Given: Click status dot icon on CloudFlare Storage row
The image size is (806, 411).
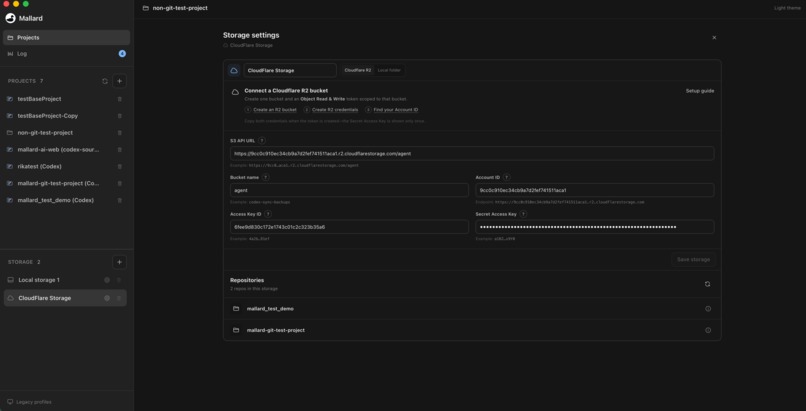Looking at the screenshot, I should point(107,298).
